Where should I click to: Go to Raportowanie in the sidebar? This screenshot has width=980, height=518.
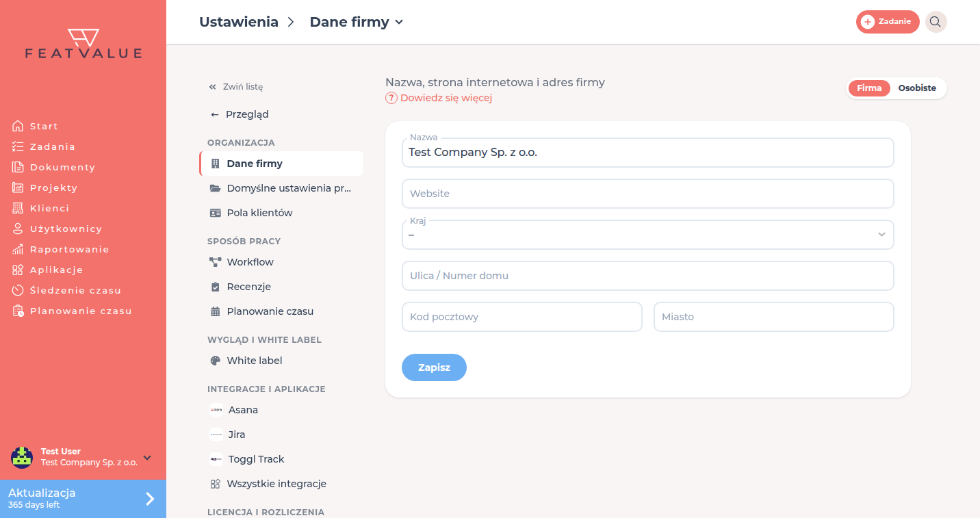coord(61,249)
